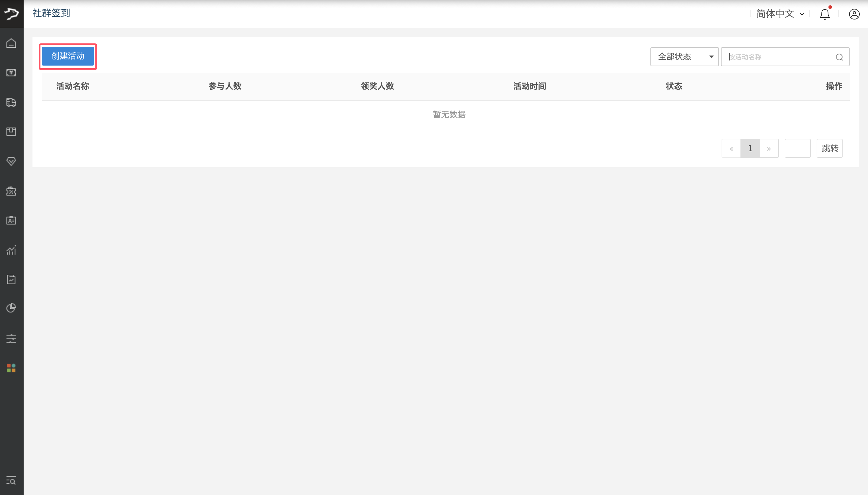Image resolution: width=868 pixels, height=495 pixels.
Task: Open the sliders settings sidebar icon
Action: click(11, 338)
